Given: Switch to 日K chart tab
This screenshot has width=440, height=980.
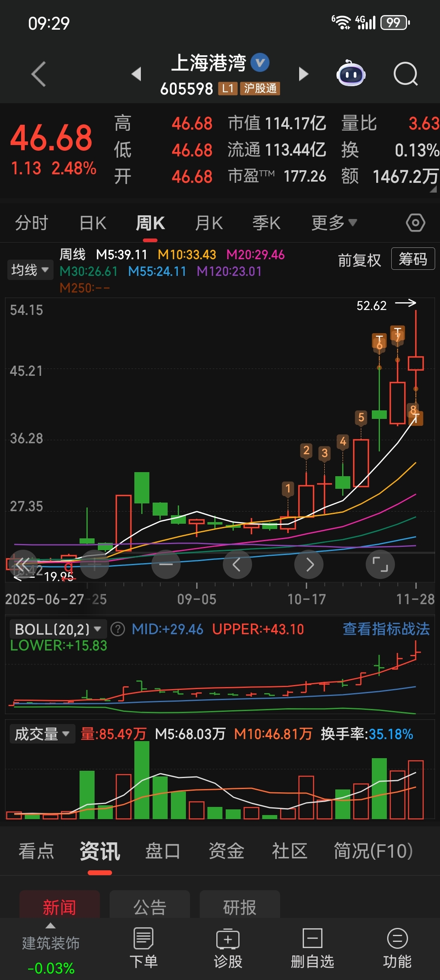Looking at the screenshot, I should (93, 223).
